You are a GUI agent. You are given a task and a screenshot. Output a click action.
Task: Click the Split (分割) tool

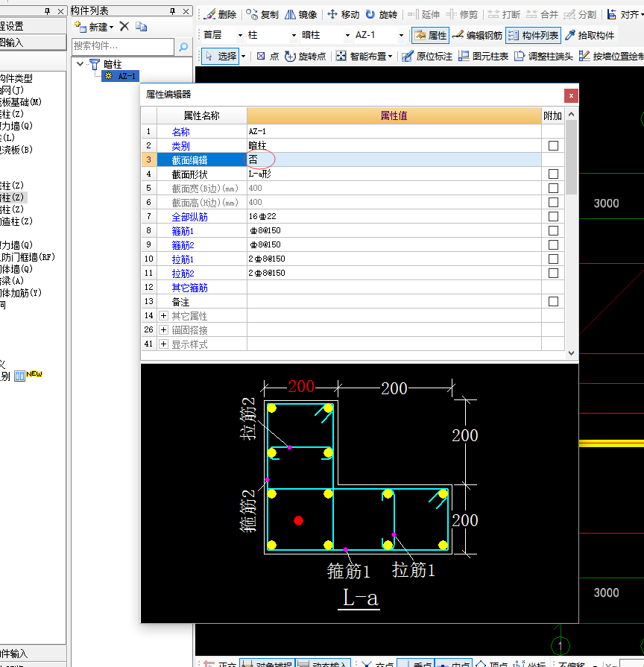pos(580,14)
